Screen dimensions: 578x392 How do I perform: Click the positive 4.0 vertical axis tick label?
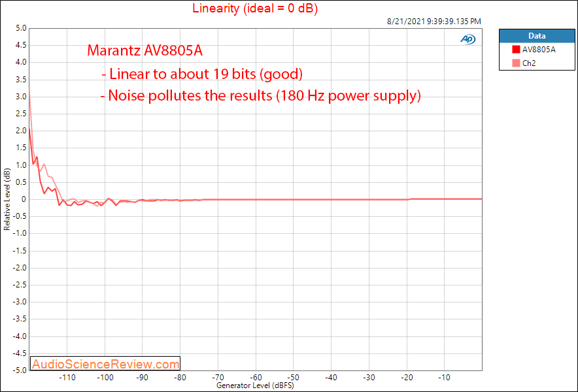(22, 62)
